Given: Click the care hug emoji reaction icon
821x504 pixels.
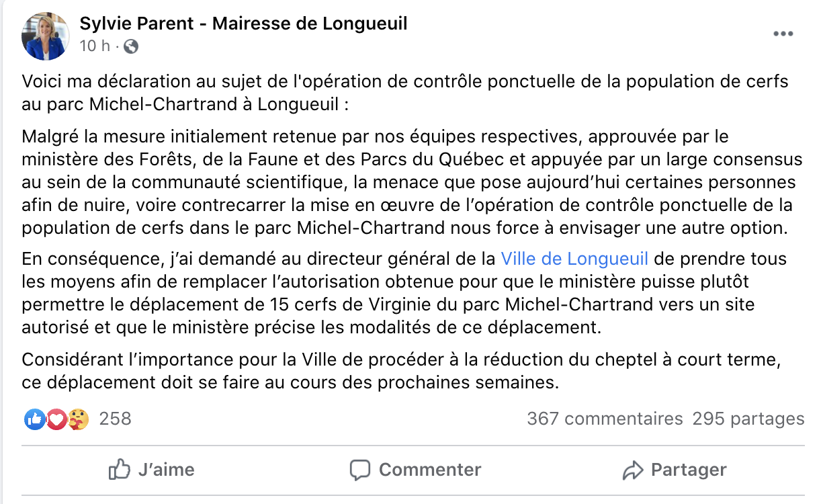Looking at the screenshot, I should [78, 419].
